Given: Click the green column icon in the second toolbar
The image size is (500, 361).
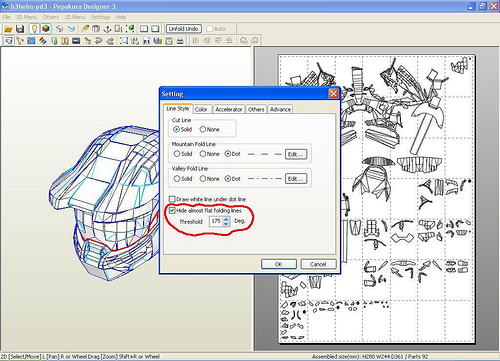Looking at the screenshot, I should click(x=54, y=41).
